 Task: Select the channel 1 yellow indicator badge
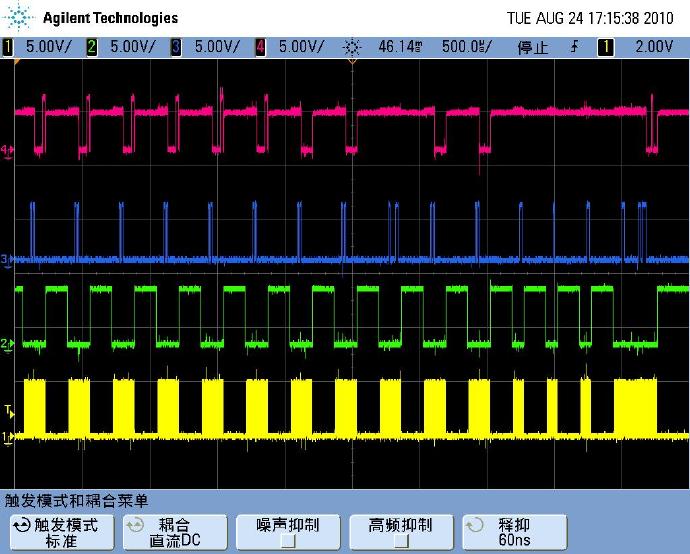click(7, 47)
